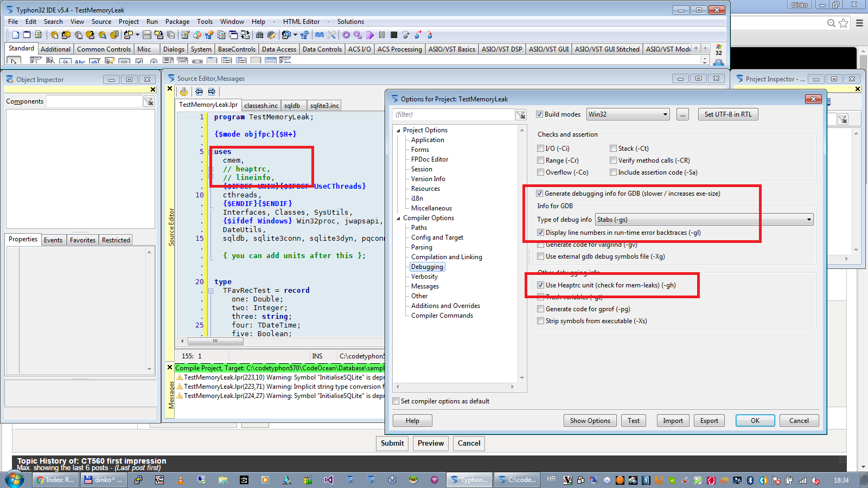Screen dimensions: 868x488
Task: Click the wrench and screwdriver tools icon
Action: click(331, 35)
